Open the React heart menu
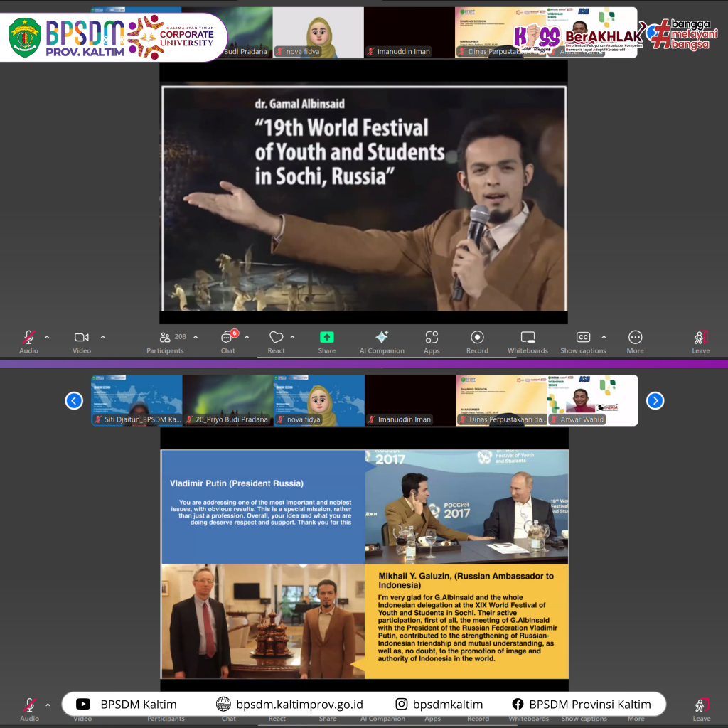The height and width of the screenshot is (728, 728). point(277,342)
